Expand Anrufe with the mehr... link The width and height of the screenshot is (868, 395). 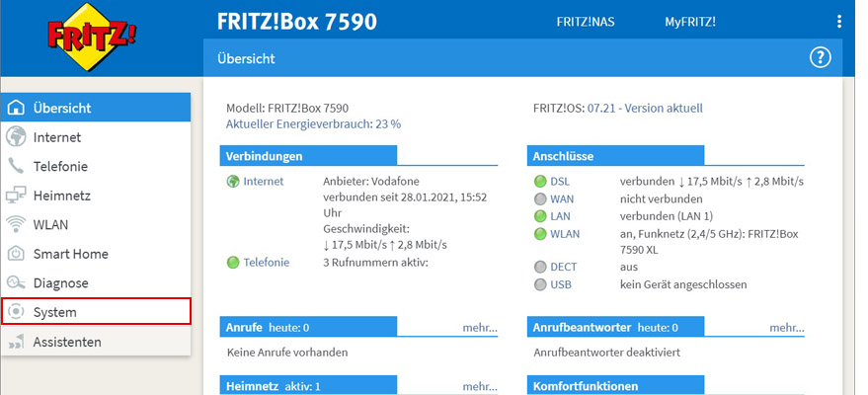pos(479,327)
